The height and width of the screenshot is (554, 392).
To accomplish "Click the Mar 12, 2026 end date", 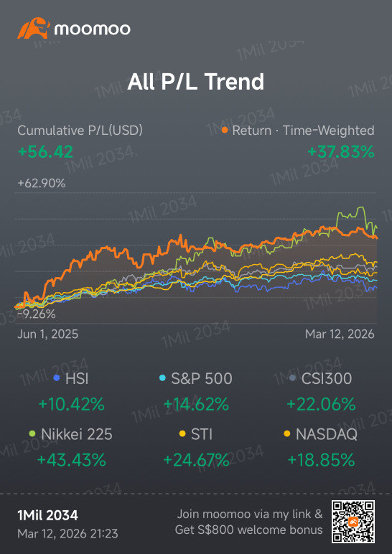I will coord(340,334).
